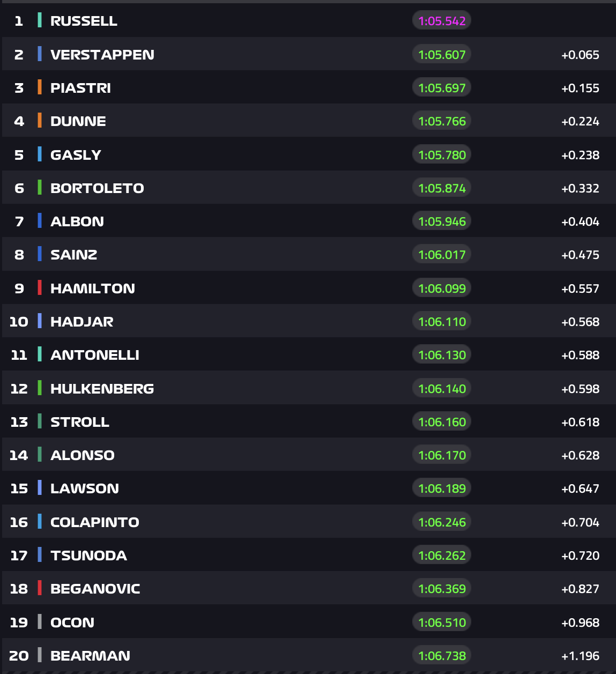Open DUNNE's lap time 1:05.766
The height and width of the screenshot is (674, 616).
tap(442, 121)
